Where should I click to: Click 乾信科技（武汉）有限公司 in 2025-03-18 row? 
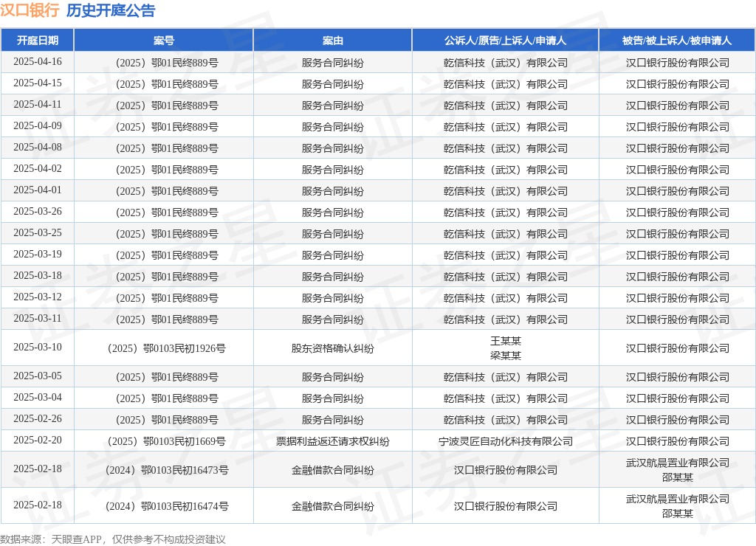coord(505,277)
